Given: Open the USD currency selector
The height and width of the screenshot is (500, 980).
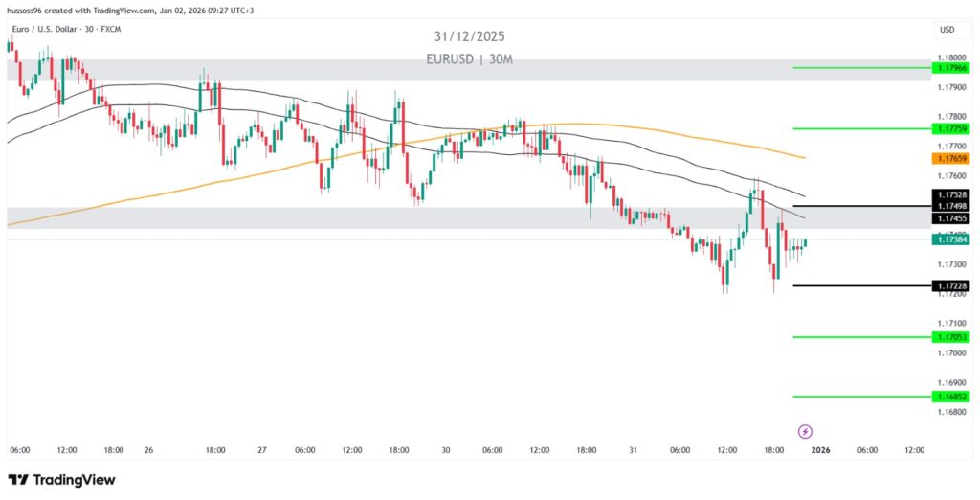Looking at the screenshot, I should point(947,30).
